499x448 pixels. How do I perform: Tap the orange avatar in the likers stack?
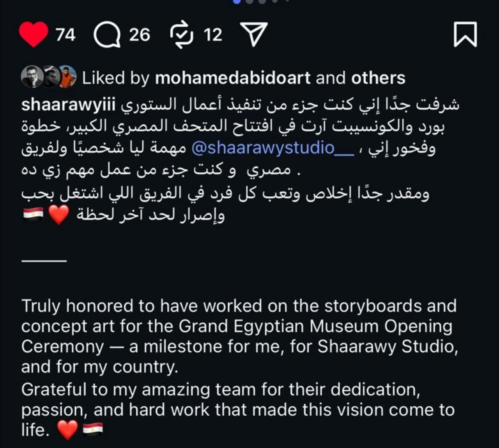(68, 76)
